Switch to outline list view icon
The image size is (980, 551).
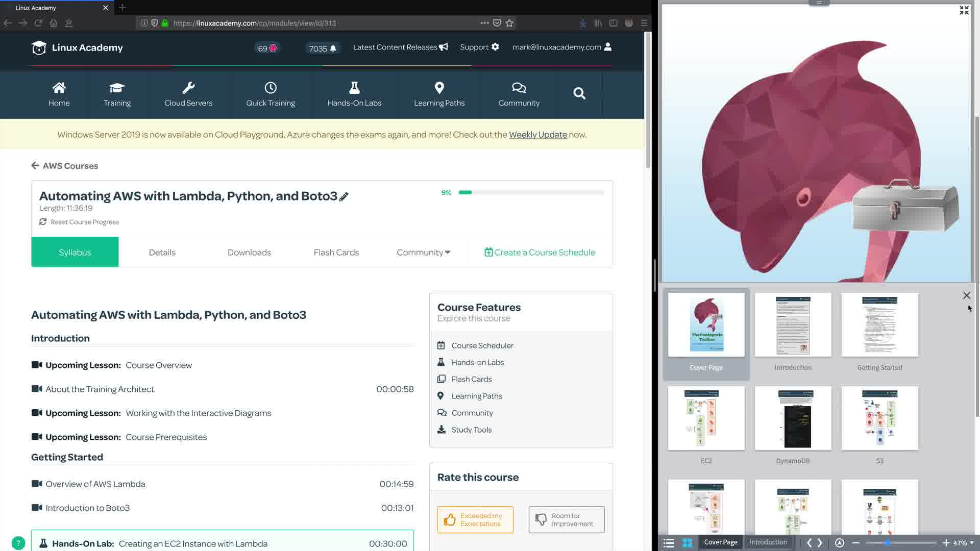pyautogui.click(x=668, y=543)
